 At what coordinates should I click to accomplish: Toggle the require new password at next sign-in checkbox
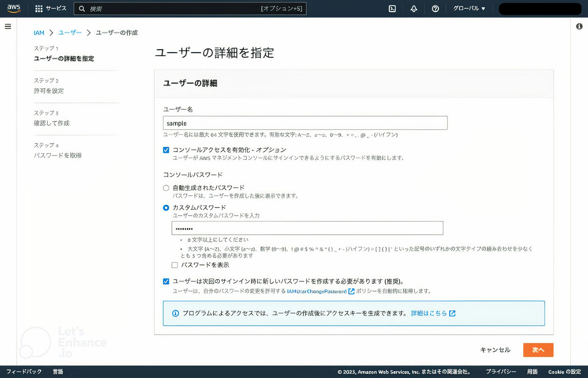(166, 281)
